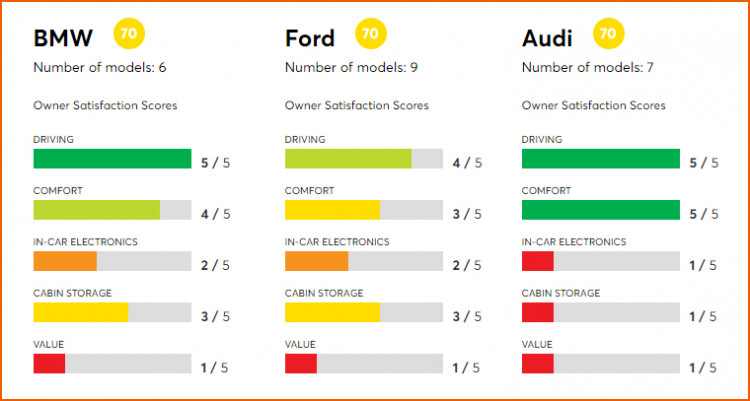Click Ford's light green Driving bar
Image resolution: width=750 pixels, height=401 pixels.
(x=348, y=159)
